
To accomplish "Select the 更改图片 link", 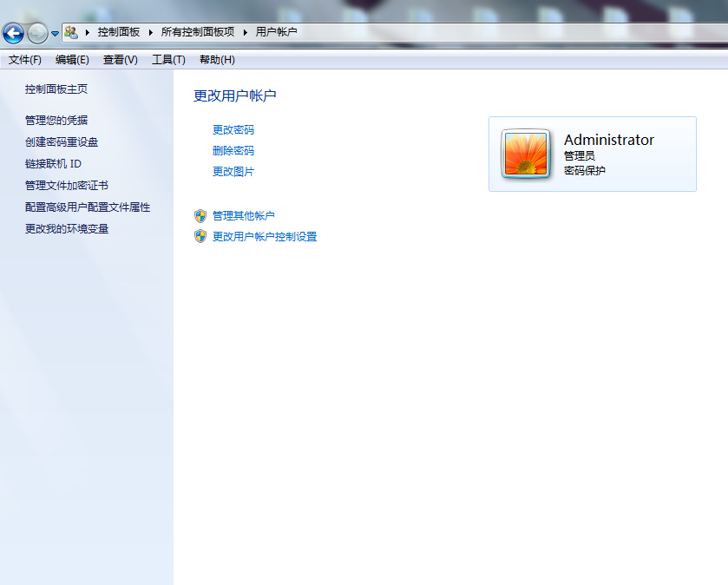I will pyautogui.click(x=233, y=172).
